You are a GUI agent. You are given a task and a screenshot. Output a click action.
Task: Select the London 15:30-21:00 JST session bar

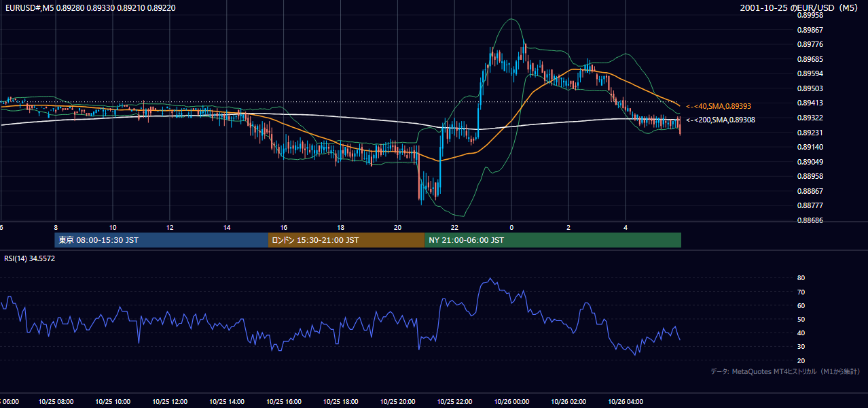[346, 240]
